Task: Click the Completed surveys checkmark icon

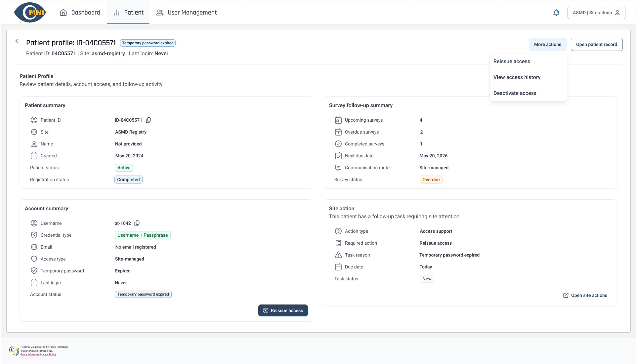Action: click(338, 144)
